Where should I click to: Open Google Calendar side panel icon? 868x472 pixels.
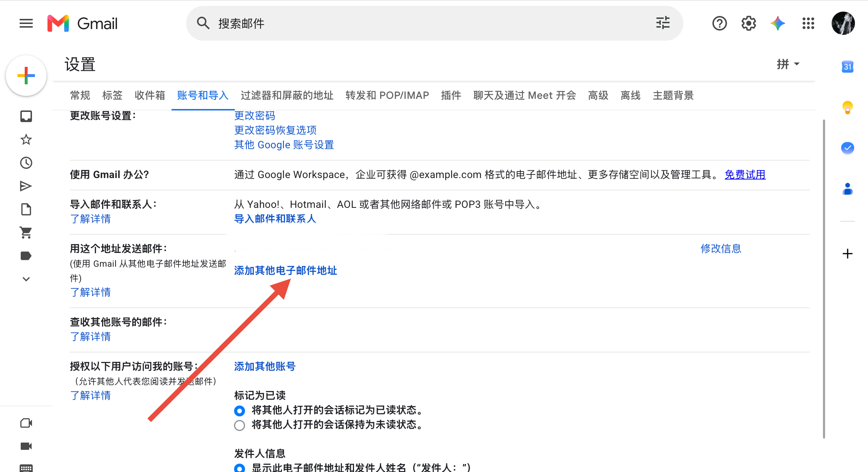[848, 66]
